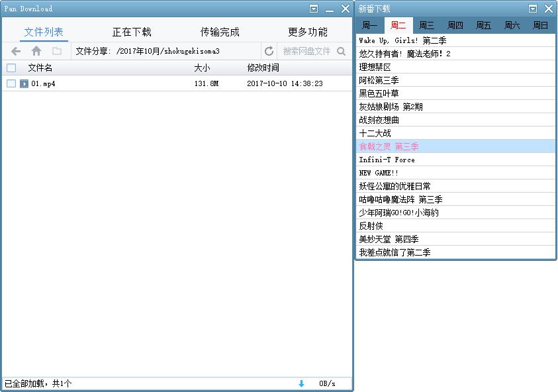Open Wake Up, Girls! 第二季 entry
558x392 pixels.
404,40
